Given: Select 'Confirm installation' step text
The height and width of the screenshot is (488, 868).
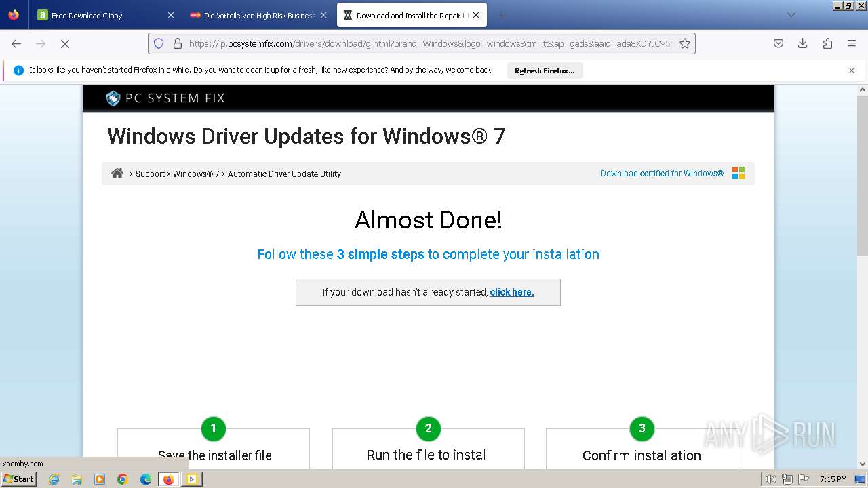Looking at the screenshot, I should click(642, 455).
